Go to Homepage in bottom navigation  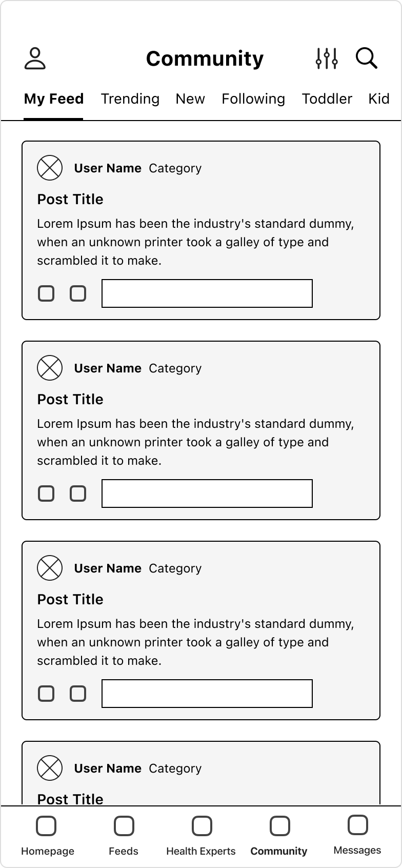tap(47, 835)
